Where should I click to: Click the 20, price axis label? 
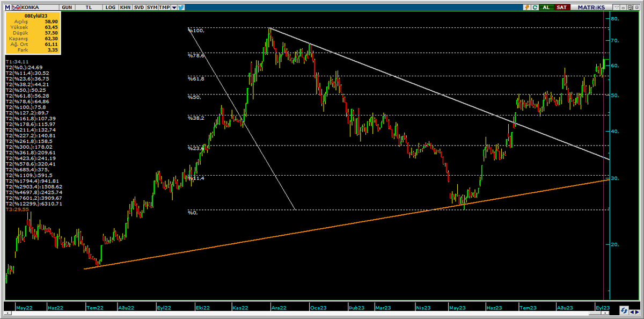point(615,244)
